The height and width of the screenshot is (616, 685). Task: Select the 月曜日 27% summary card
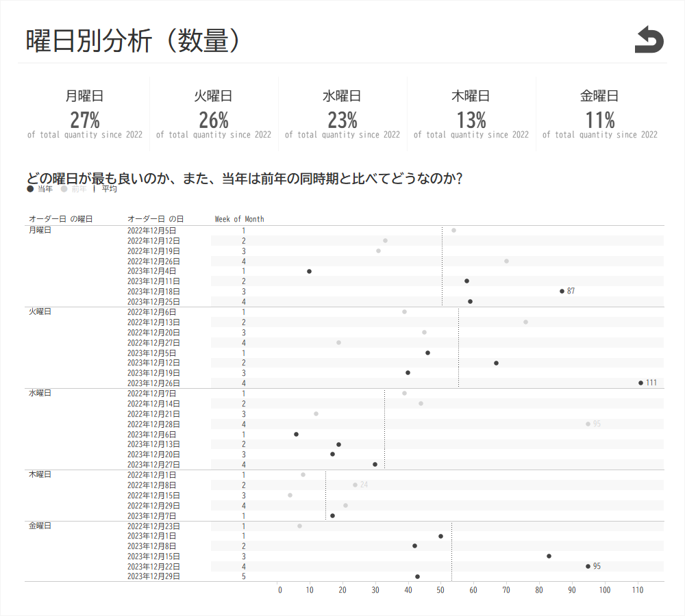[85, 114]
